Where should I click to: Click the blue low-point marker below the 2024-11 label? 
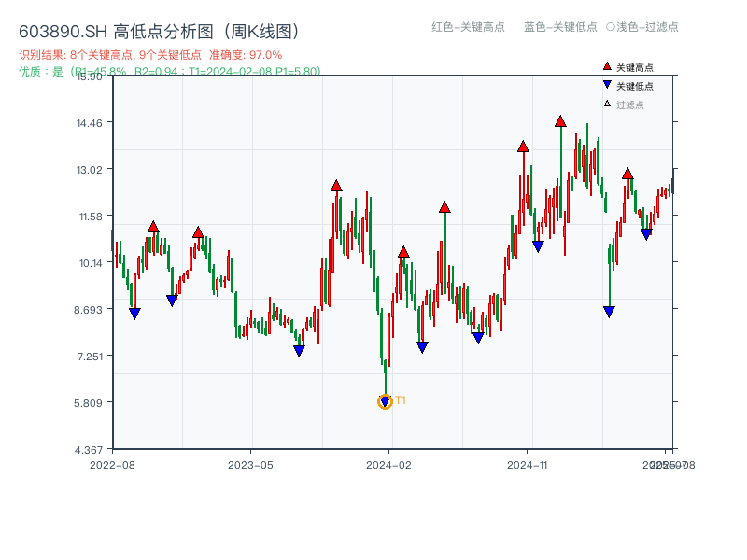[x=537, y=245]
